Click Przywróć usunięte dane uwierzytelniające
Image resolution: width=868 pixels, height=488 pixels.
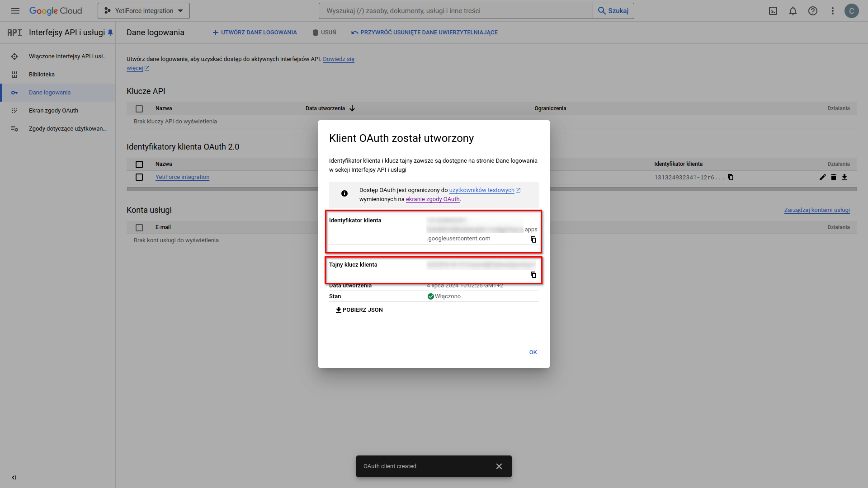pos(425,33)
